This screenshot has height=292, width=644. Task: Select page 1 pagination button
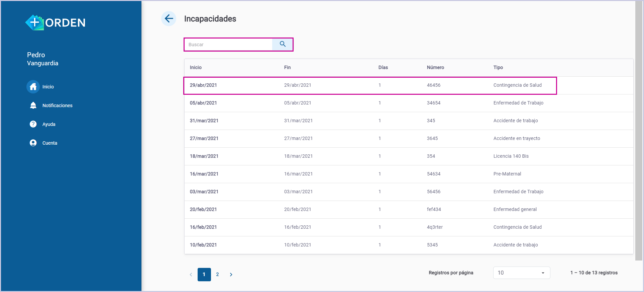pos(204,275)
